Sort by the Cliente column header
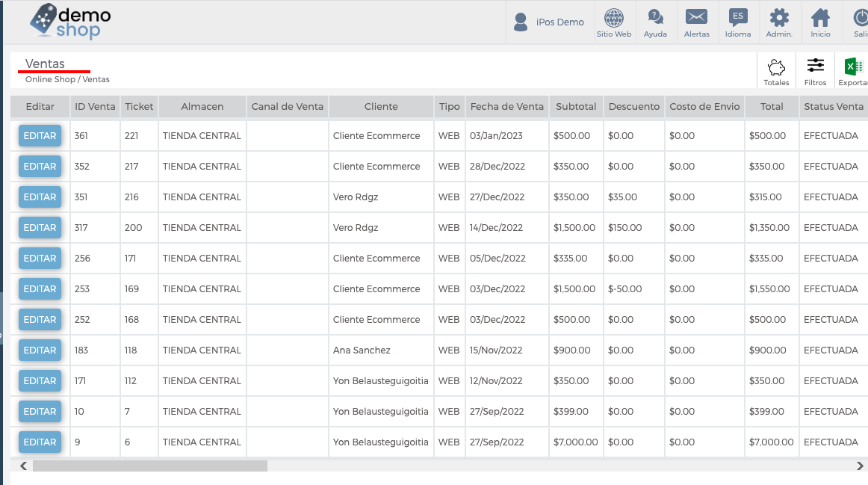Screen dimensions: 868x485 (381, 106)
